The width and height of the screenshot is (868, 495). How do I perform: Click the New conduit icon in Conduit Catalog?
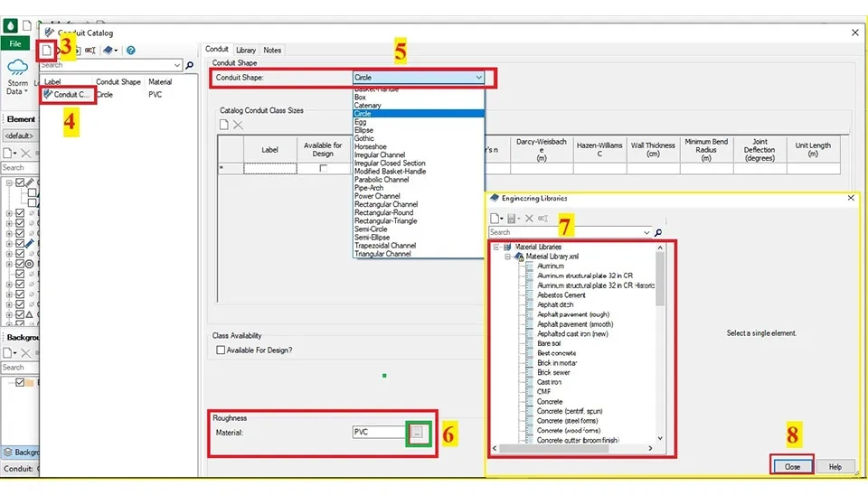tap(47, 51)
